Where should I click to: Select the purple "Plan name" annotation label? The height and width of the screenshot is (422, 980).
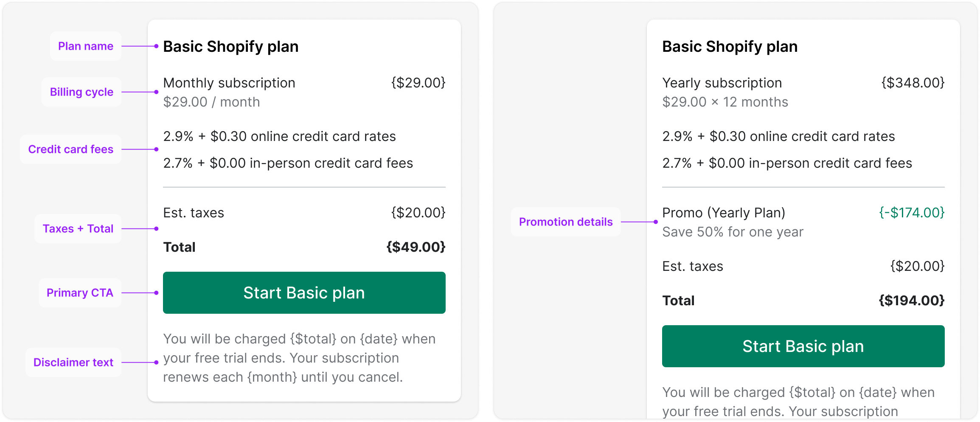86,46
